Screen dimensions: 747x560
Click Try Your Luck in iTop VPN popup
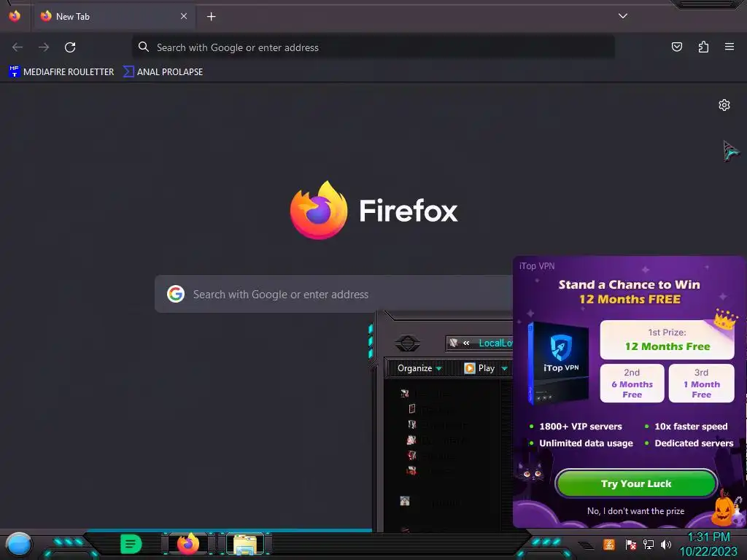(x=636, y=483)
